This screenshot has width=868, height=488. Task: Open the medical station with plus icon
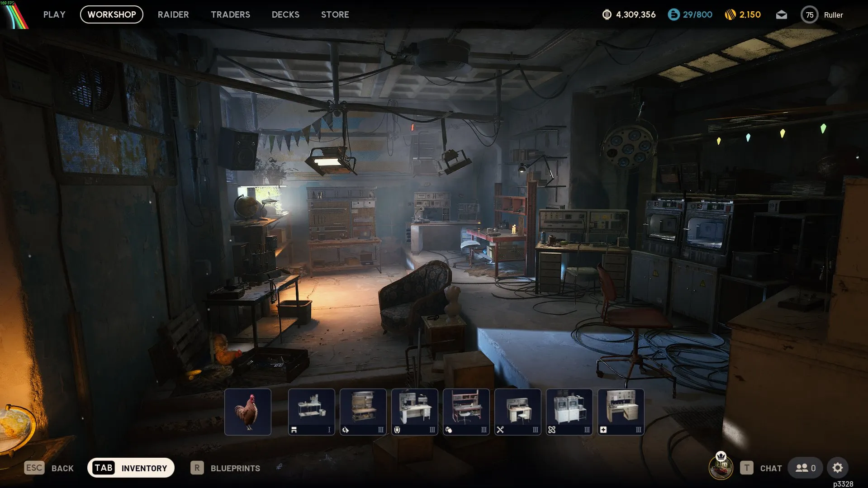click(x=621, y=412)
